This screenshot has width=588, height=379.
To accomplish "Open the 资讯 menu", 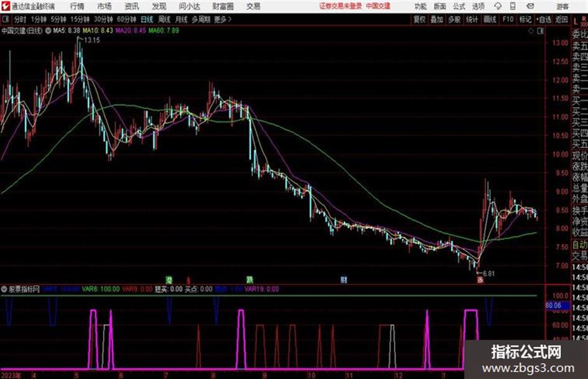I will 132,6.
